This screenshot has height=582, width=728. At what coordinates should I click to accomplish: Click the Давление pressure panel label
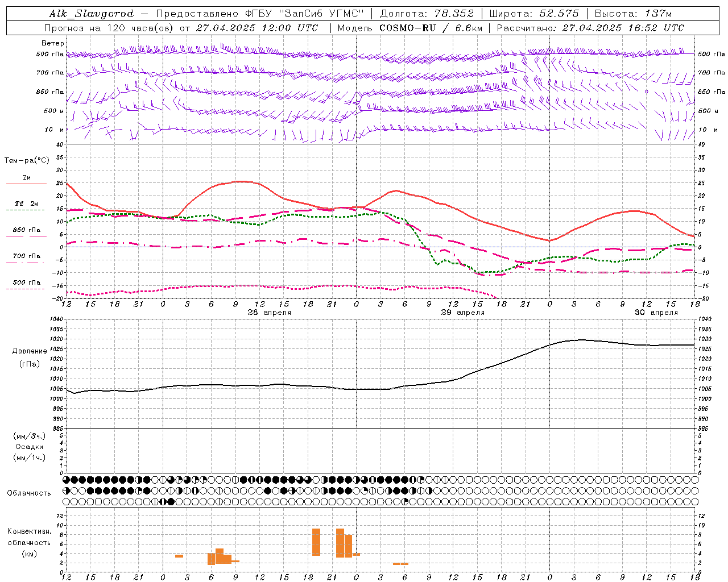coord(30,351)
